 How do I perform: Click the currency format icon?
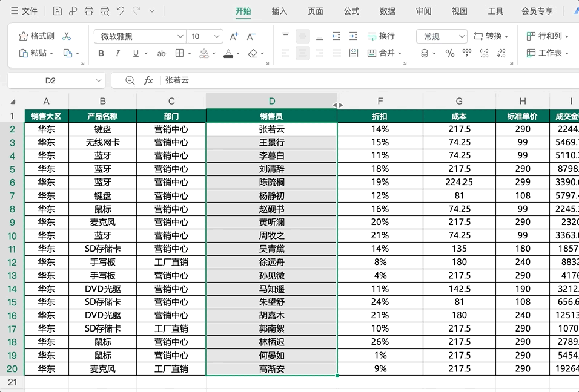(x=425, y=53)
